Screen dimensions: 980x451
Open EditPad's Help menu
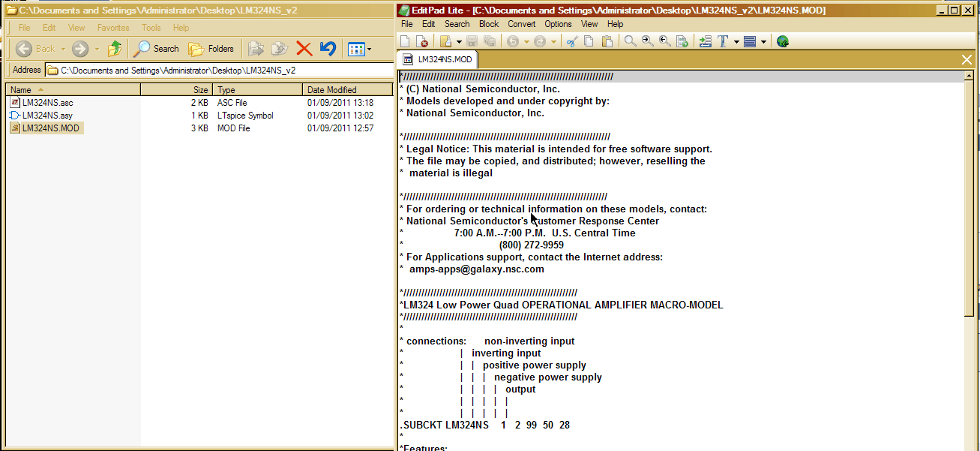615,24
